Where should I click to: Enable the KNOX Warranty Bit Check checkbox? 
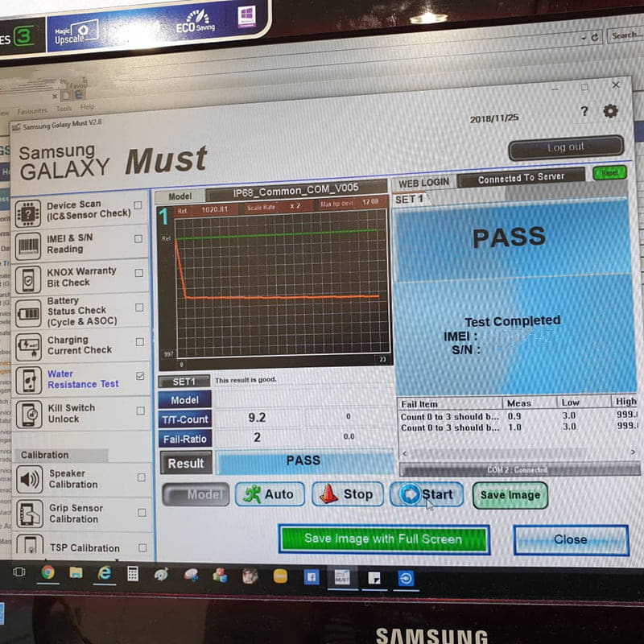(138, 273)
